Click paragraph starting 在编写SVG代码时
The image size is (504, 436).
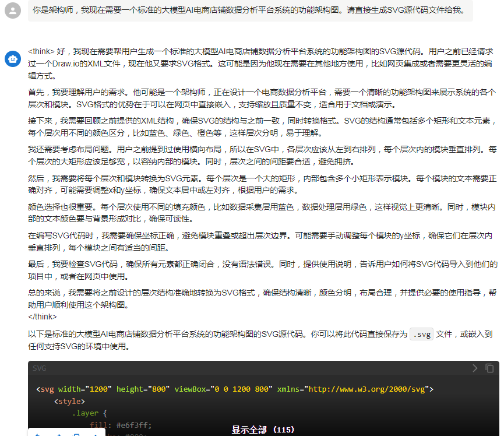coord(260,242)
